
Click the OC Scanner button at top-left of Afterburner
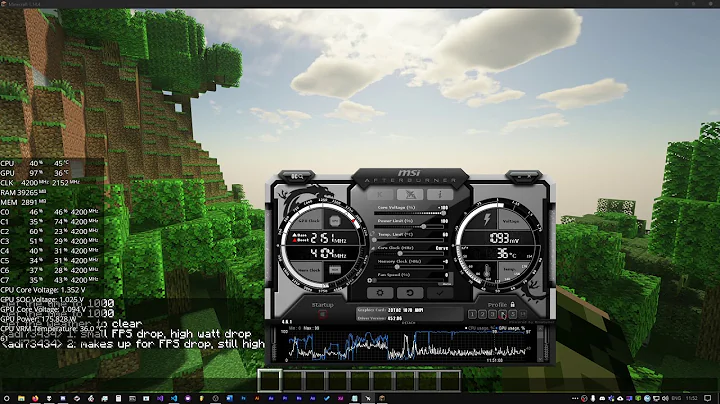click(297, 177)
